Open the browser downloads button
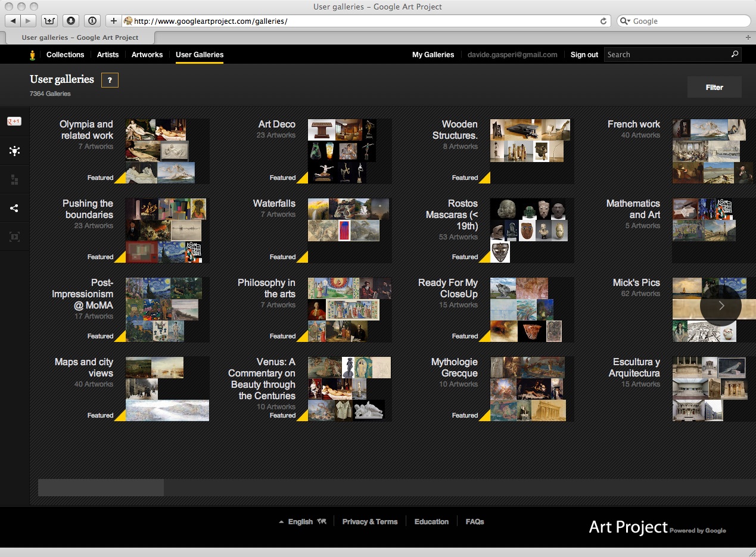This screenshot has height=557, width=756. point(71,21)
